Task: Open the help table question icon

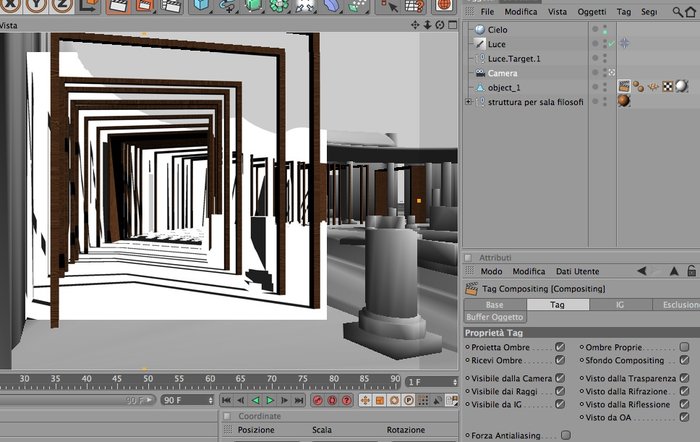Action: [414, 5]
